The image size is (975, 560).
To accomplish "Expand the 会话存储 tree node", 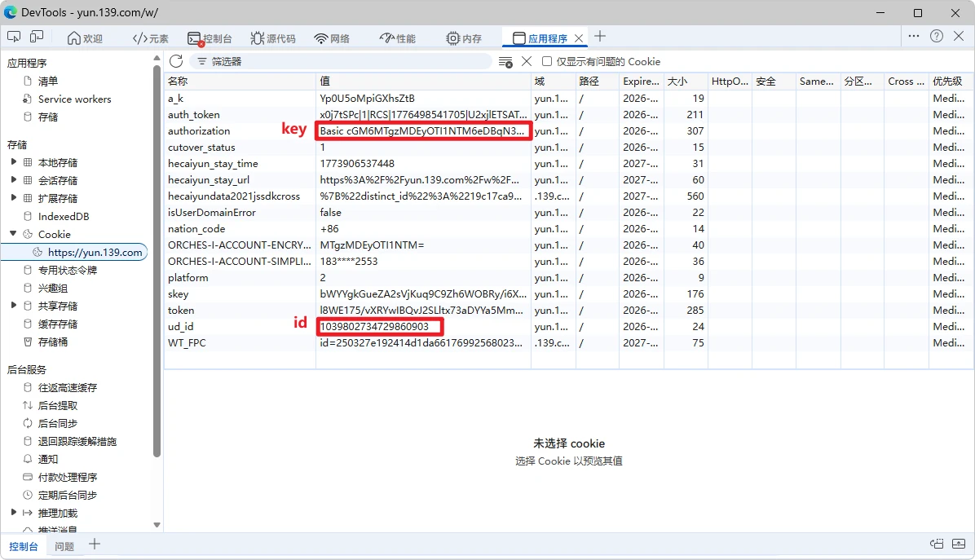I will click(x=14, y=180).
